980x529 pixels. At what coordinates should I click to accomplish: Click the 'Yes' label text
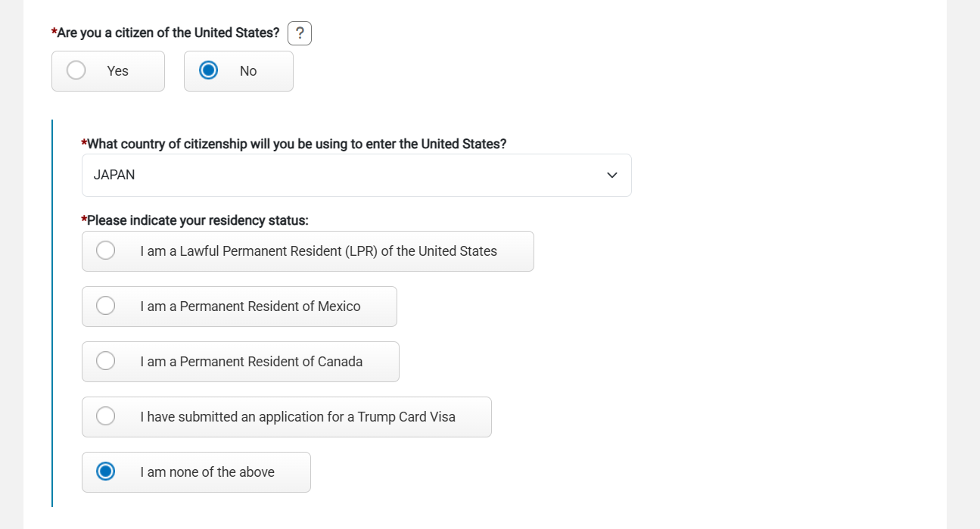(117, 71)
